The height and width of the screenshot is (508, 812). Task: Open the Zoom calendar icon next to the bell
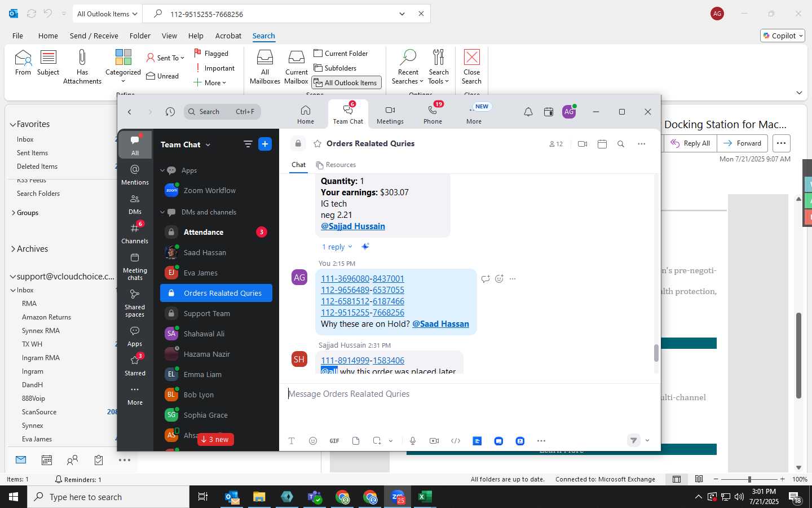pyautogui.click(x=548, y=112)
